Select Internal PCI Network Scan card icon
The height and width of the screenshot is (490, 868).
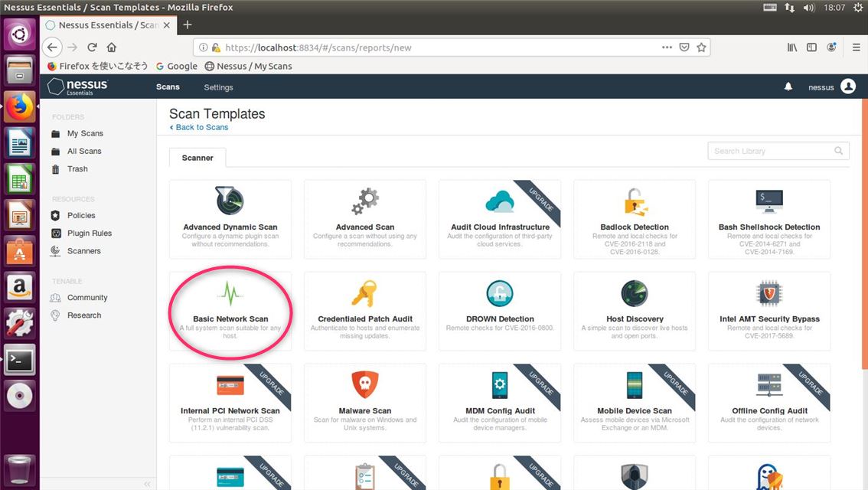[x=230, y=385]
